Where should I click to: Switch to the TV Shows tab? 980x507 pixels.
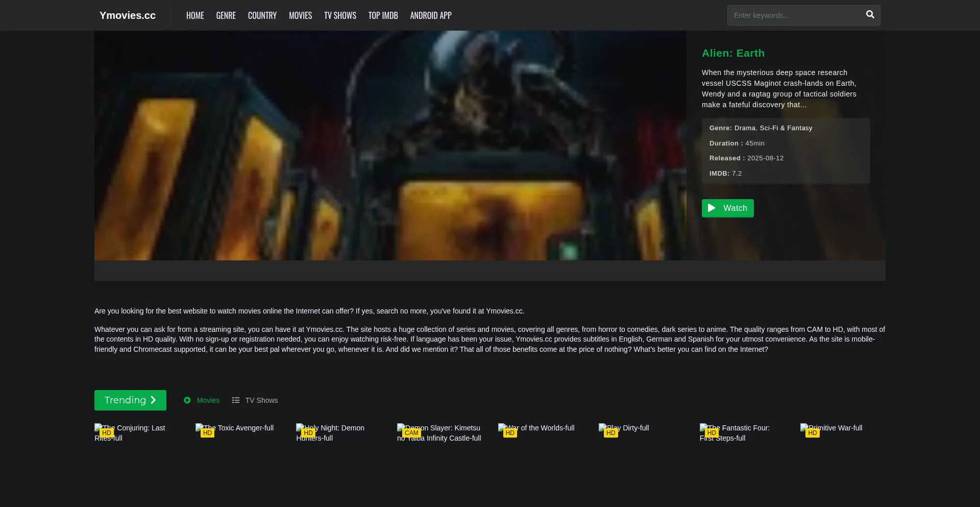click(261, 400)
